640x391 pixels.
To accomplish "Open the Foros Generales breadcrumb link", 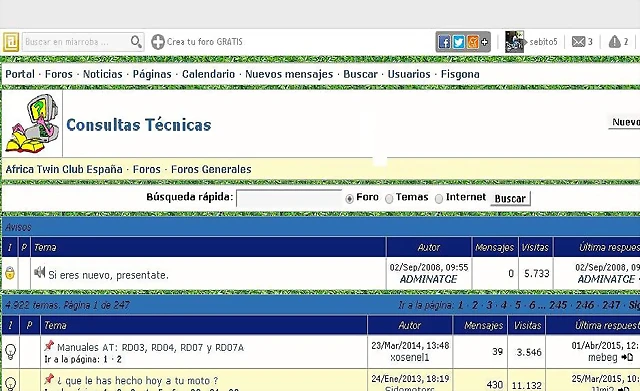I will point(211,169).
